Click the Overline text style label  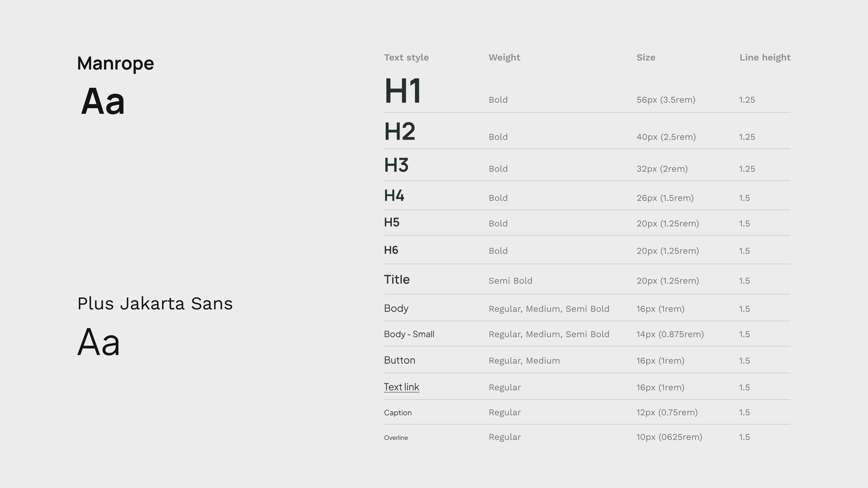pos(396,438)
